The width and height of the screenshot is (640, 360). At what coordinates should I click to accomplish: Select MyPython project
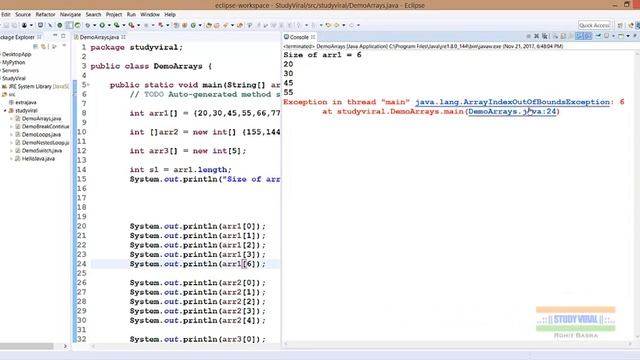13,62
